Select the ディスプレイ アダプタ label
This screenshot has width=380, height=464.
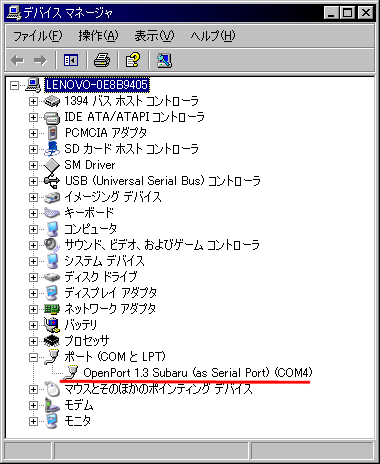pos(110,293)
